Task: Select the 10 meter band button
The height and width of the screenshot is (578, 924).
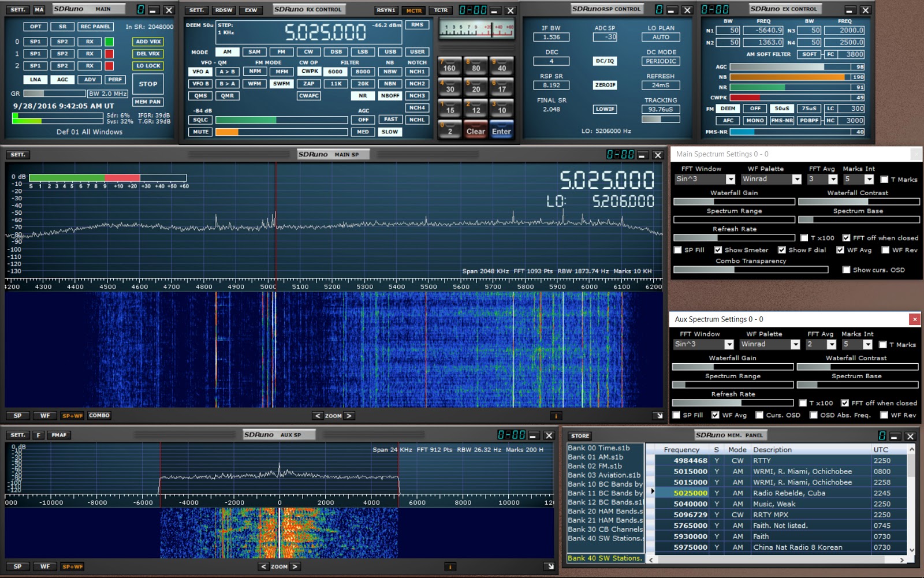Action: point(502,108)
